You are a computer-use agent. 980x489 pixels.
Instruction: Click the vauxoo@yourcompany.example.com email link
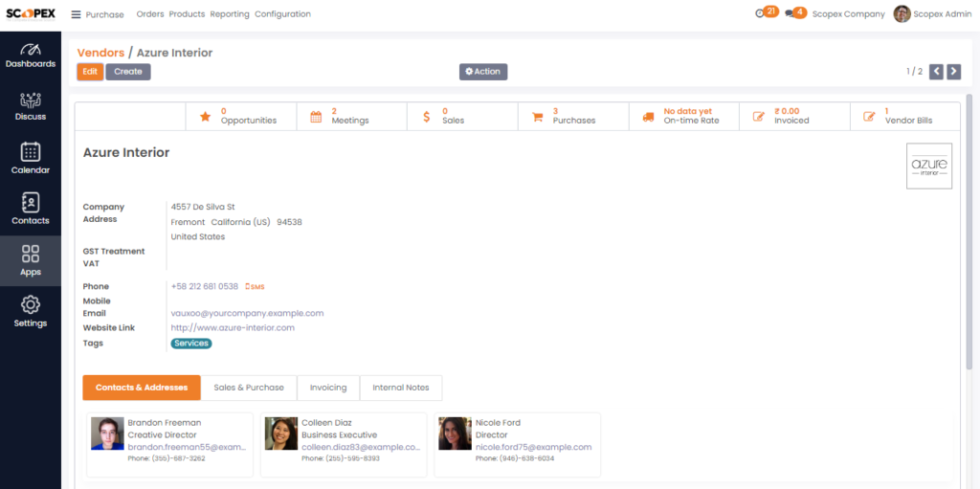pyautogui.click(x=248, y=313)
